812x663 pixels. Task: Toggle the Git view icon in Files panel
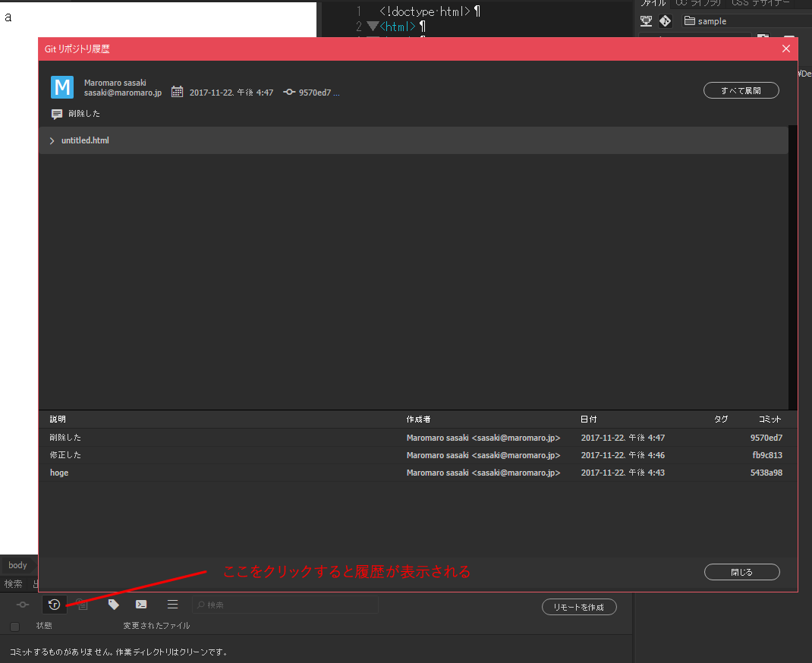665,20
